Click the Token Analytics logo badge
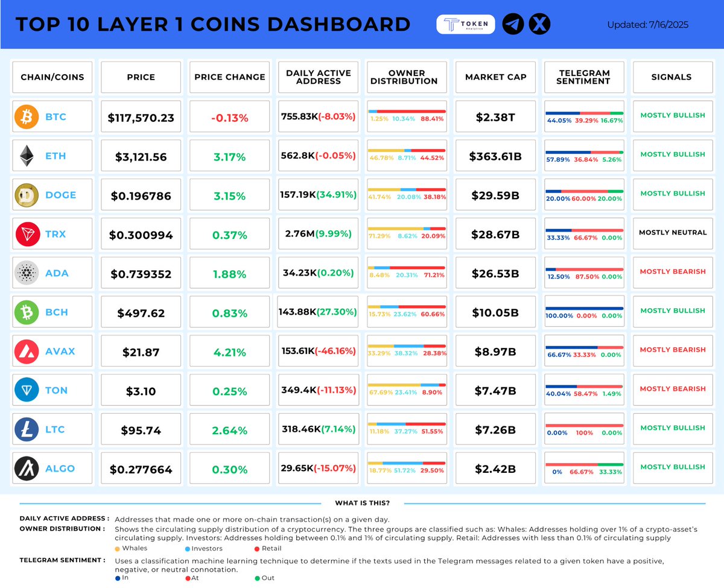The image size is (724, 588). pyautogui.click(x=466, y=24)
